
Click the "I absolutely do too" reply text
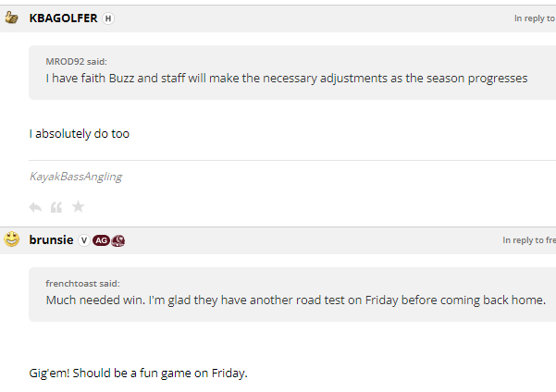pos(80,133)
